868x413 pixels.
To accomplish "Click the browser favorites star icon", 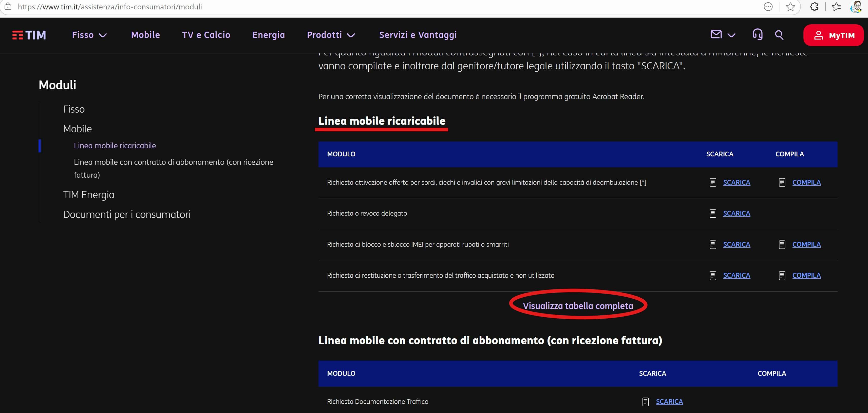I will coord(790,7).
